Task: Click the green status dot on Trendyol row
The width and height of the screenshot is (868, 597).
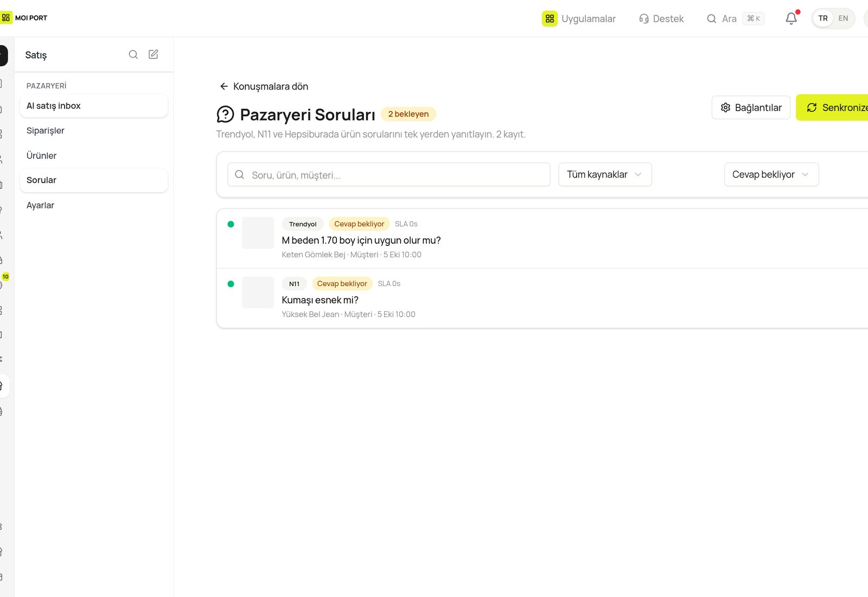Action: [231, 224]
